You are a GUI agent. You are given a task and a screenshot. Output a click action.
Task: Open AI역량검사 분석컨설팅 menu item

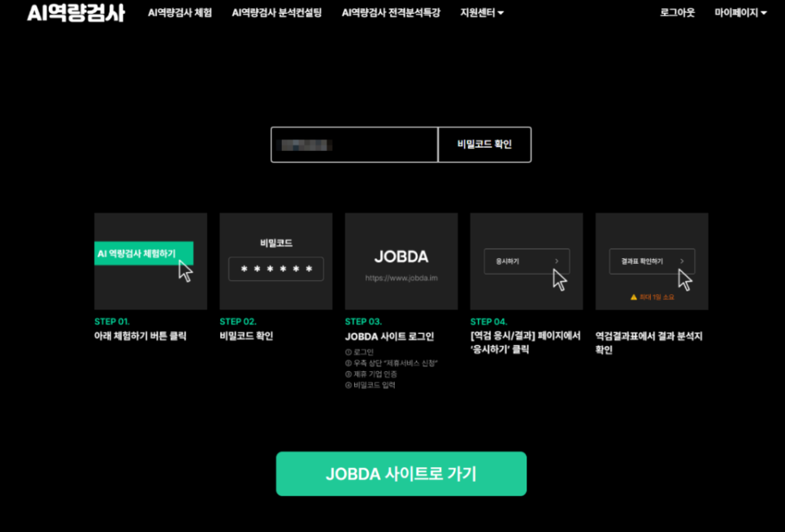coord(277,13)
